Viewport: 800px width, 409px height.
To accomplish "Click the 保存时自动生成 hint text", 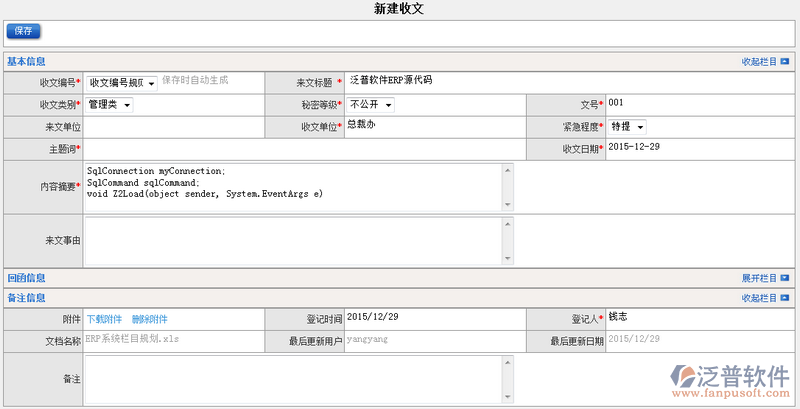I will coord(195,80).
